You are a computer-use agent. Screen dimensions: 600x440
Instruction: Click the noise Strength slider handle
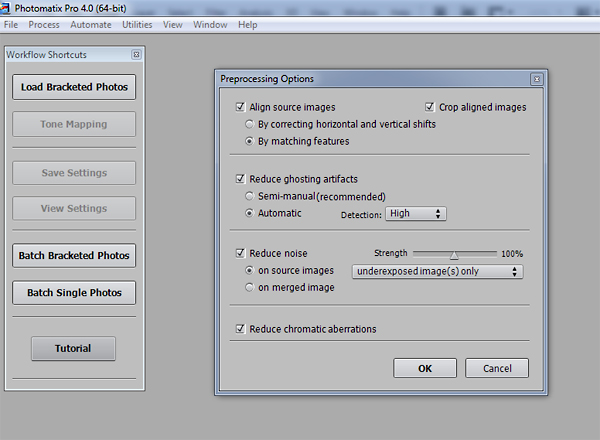(x=454, y=255)
